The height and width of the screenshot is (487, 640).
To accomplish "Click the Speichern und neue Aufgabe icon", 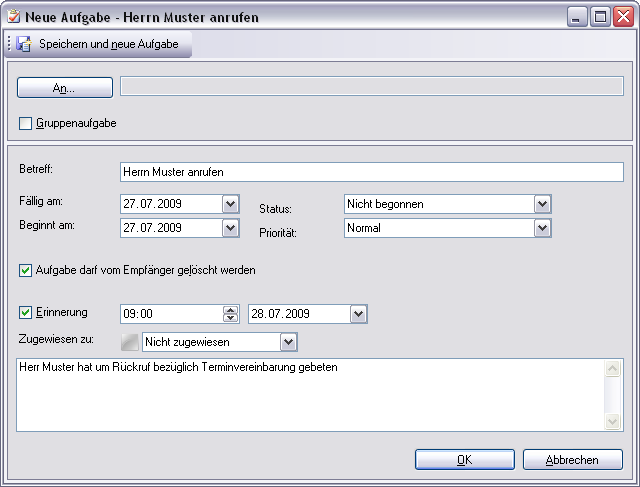I will pyautogui.click(x=24, y=44).
